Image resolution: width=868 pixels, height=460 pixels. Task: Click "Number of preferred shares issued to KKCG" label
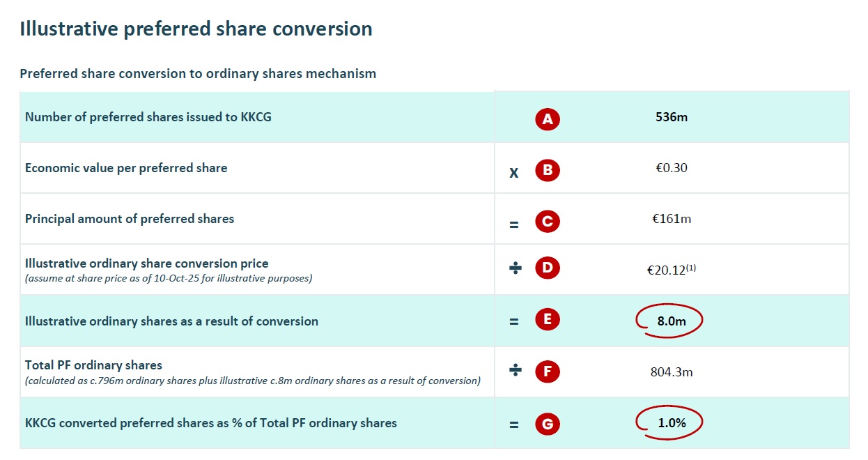coord(148,117)
